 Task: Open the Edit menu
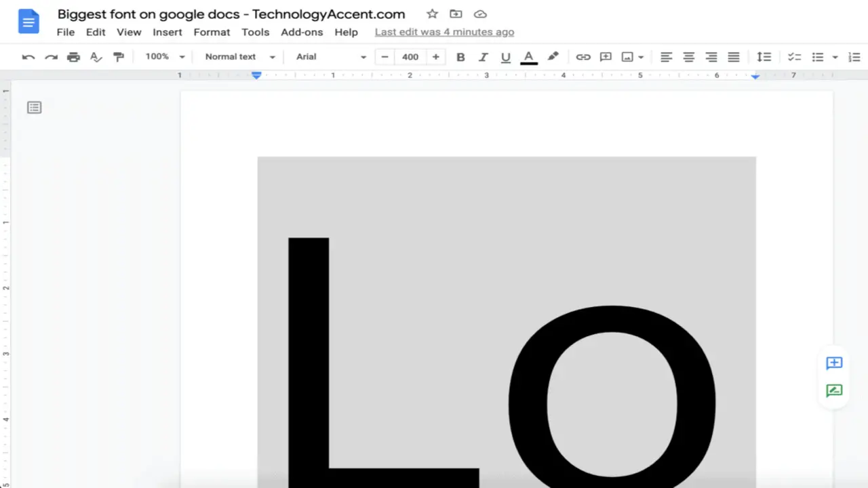coord(96,32)
